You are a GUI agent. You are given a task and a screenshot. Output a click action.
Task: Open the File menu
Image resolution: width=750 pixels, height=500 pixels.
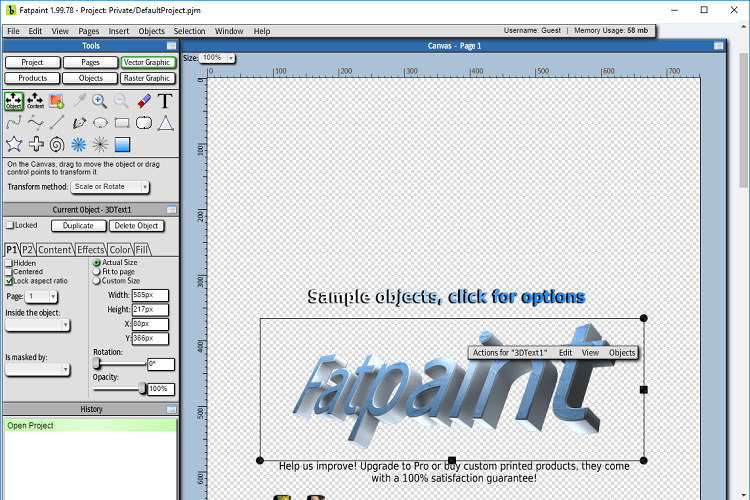tap(13, 31)
